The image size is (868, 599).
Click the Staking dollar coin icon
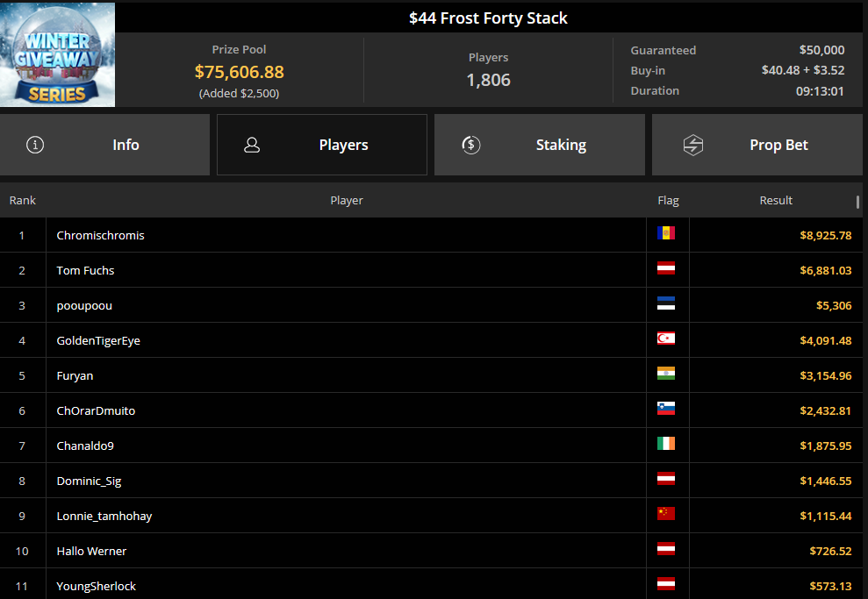[470, 145]
